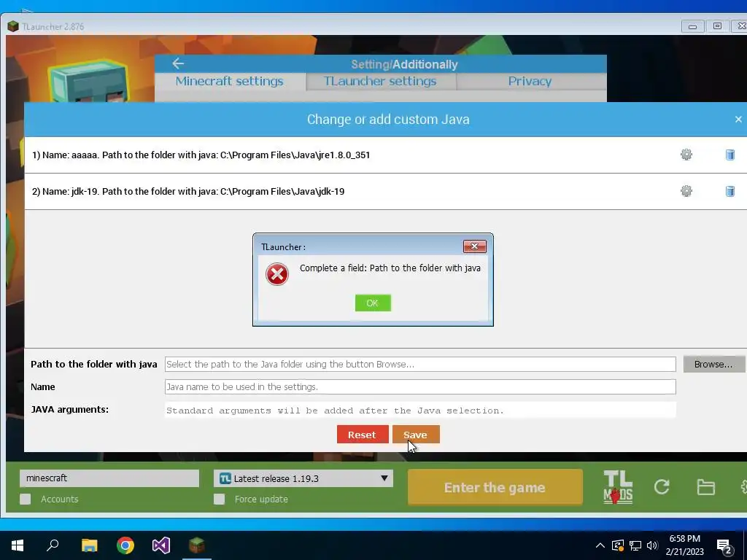Click the red error icon in the dialog
Image resolution: width=747 pixels, height=560 pixels.
[x=277, y=274]
